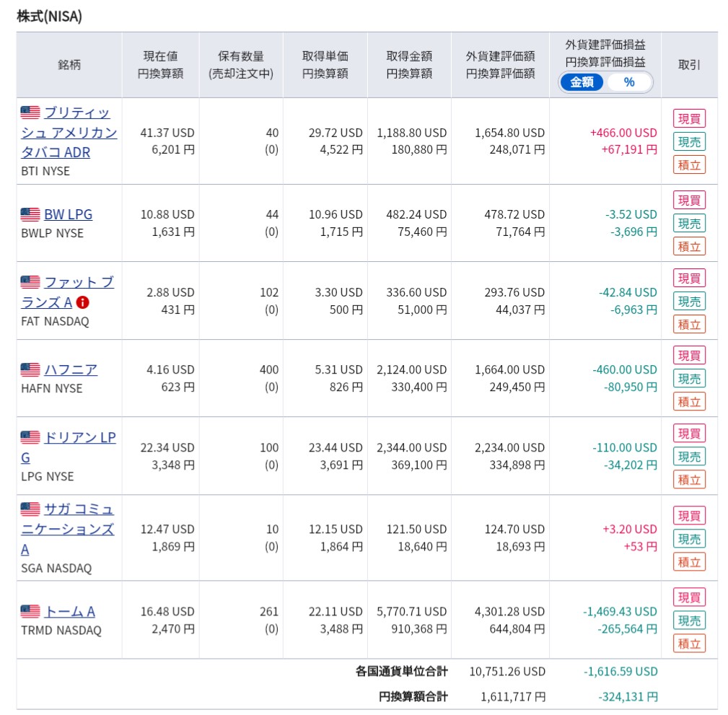728x715 pixels.
Task: Click US flag icon beside サガ コミュ
Action: click(x=30, y=509)
